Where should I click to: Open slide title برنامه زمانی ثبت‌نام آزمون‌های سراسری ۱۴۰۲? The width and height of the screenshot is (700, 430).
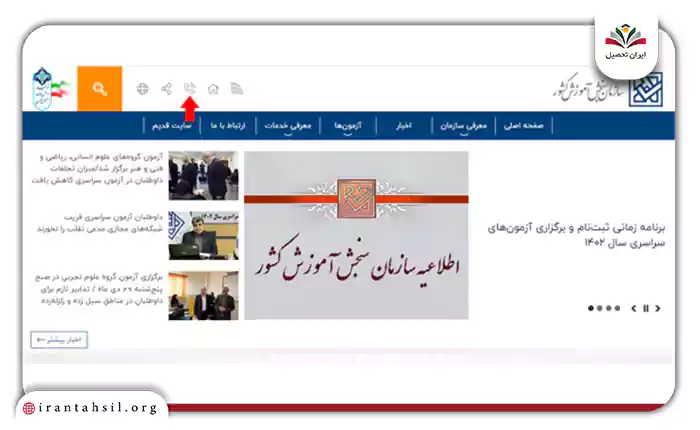[x=576, y=235]
